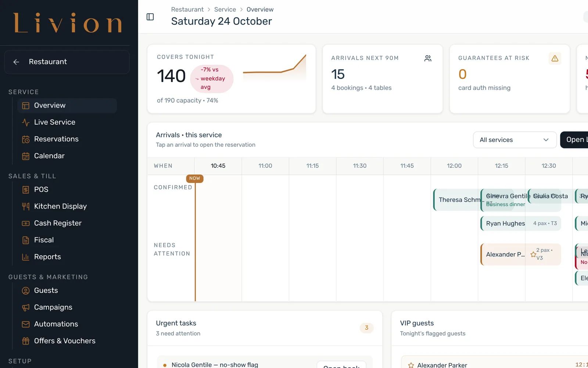
Task: Select Fiscal in the Sales & Till section
Action: (x=44, y=240)
